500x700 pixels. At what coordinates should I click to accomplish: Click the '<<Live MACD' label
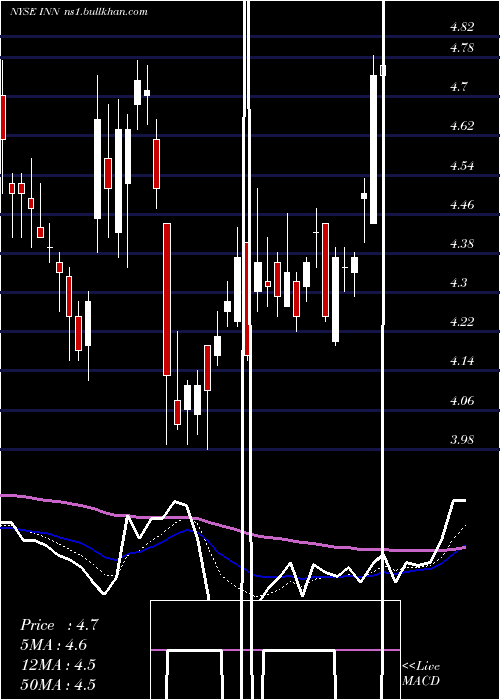pos(421,673)
